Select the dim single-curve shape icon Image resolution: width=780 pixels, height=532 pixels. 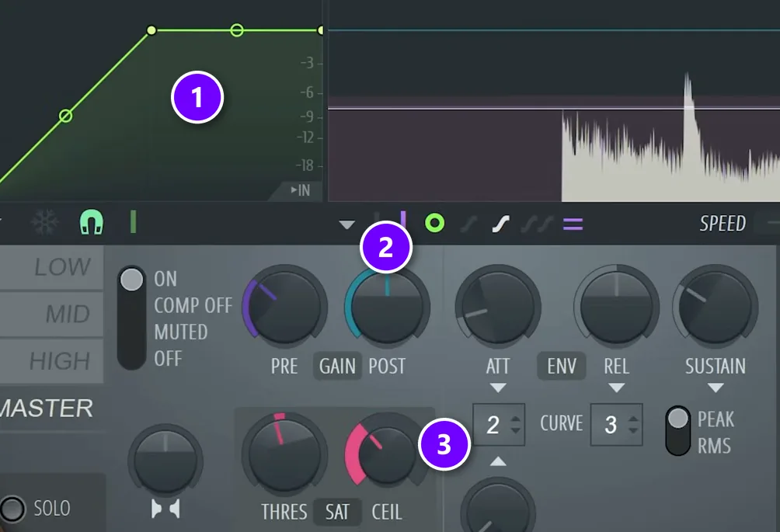pos(468,224)
